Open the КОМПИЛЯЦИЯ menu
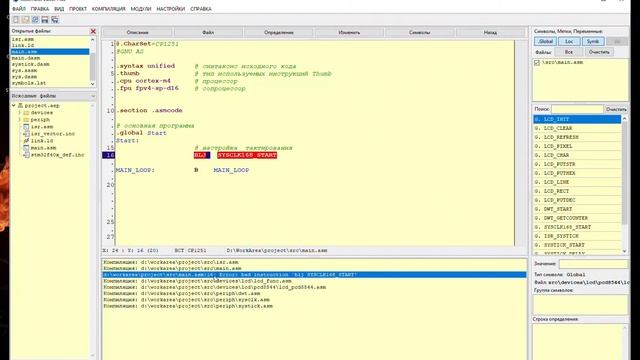Screen dimensions: 640x360 pyautogui.click(x=109, y=9)
